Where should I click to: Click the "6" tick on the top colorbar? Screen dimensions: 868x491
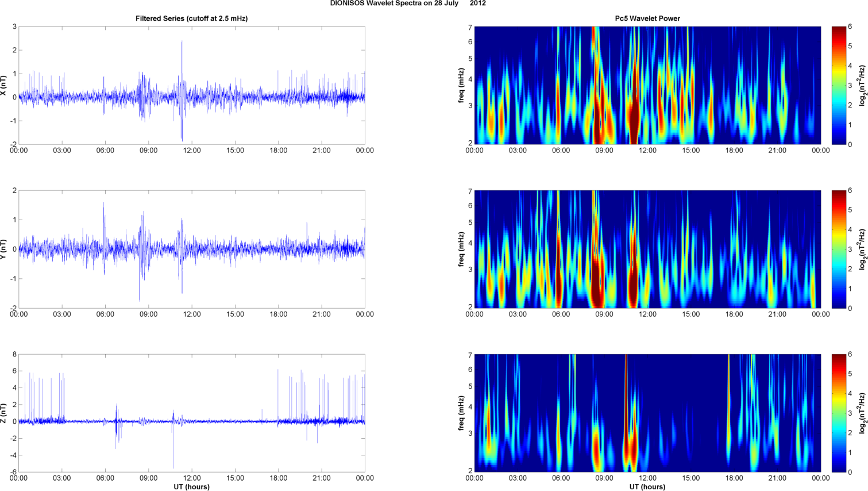click(x=850, y=27)
